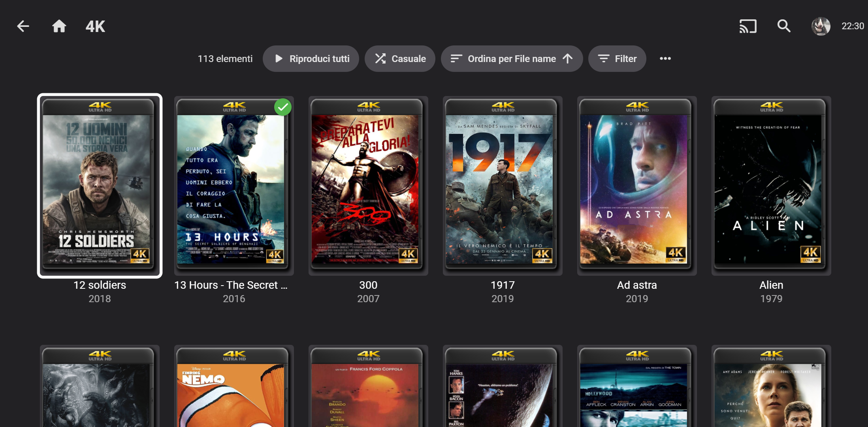Open the user profile avatar

821,26
